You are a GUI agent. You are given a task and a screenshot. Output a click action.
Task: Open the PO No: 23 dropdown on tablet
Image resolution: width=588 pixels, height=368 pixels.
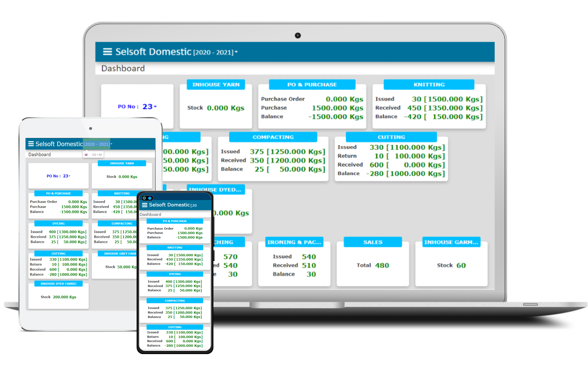pyautogui.click(x=67, y=176)
